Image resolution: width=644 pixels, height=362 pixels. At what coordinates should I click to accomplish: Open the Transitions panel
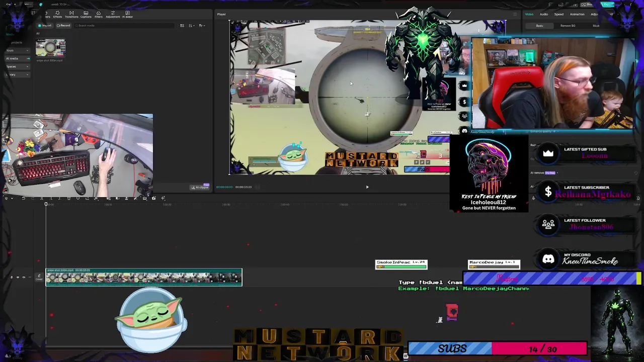pos(71,14)
